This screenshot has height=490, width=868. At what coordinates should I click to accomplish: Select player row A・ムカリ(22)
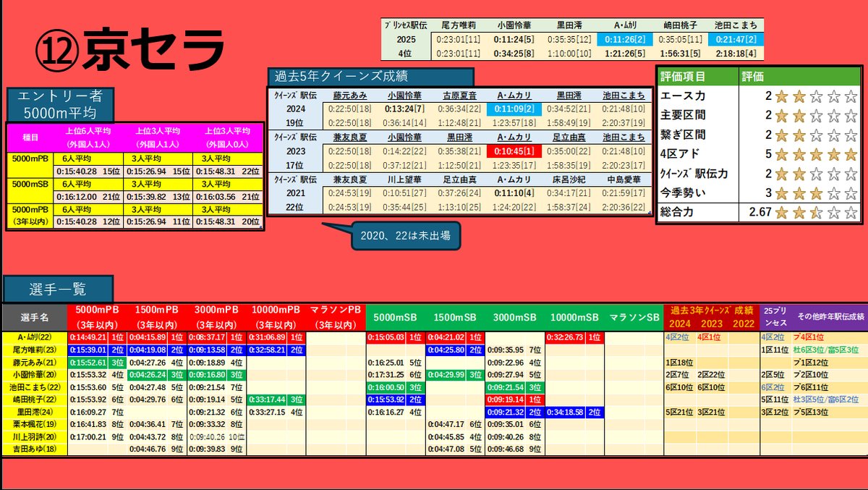434,337
